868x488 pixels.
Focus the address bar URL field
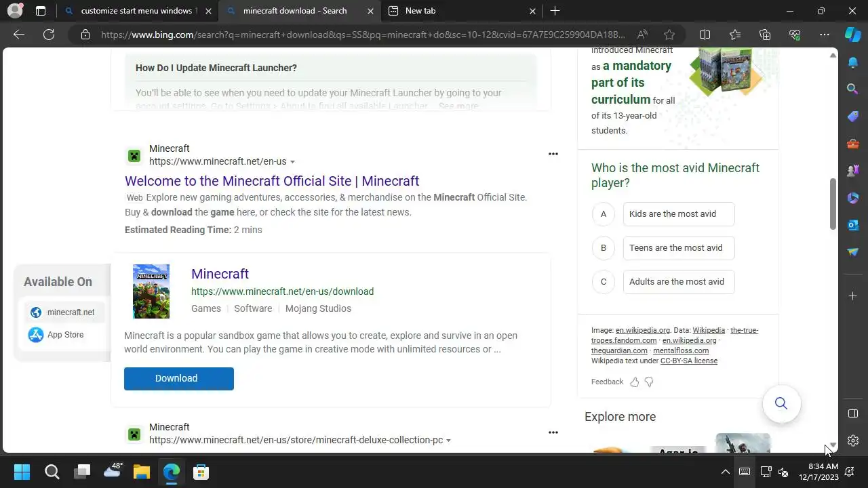click(363, 35)
